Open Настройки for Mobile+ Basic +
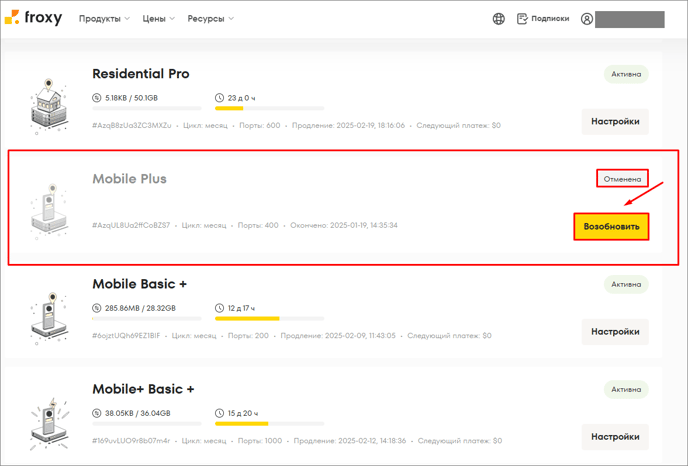This screenshot has width=688, height=466. pyautogui.click(x=615, y=437)
